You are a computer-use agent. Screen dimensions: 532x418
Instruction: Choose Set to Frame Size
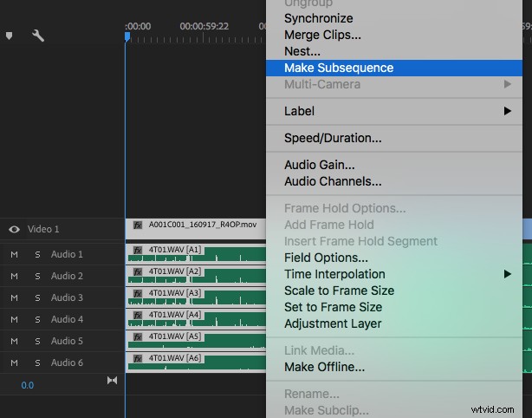(394, 307)
